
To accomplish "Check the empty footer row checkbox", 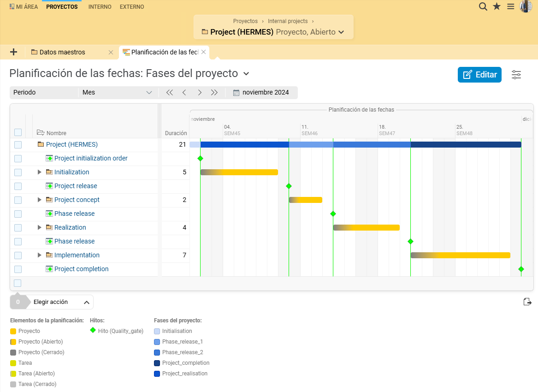I will 18,283.
